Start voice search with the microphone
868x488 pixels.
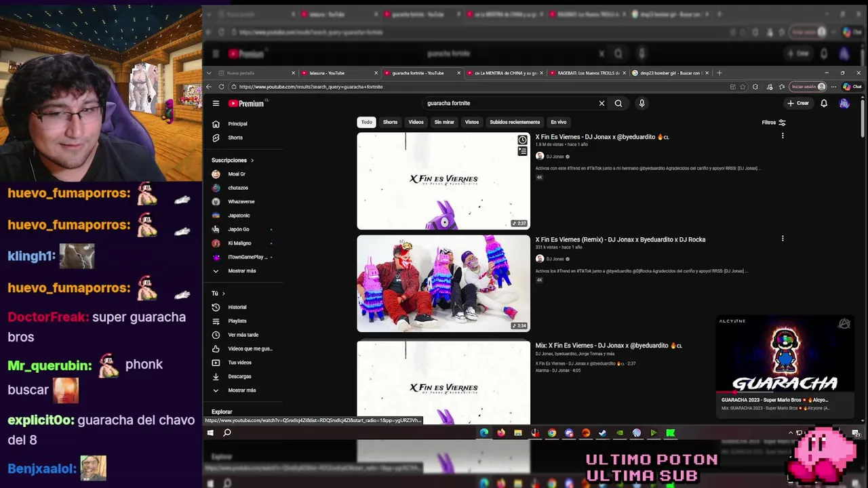(642, 104)
